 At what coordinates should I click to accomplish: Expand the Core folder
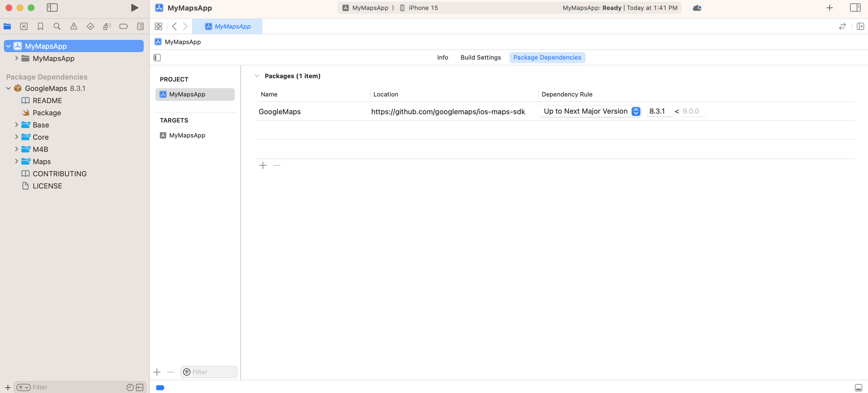[x=16, y=137]
